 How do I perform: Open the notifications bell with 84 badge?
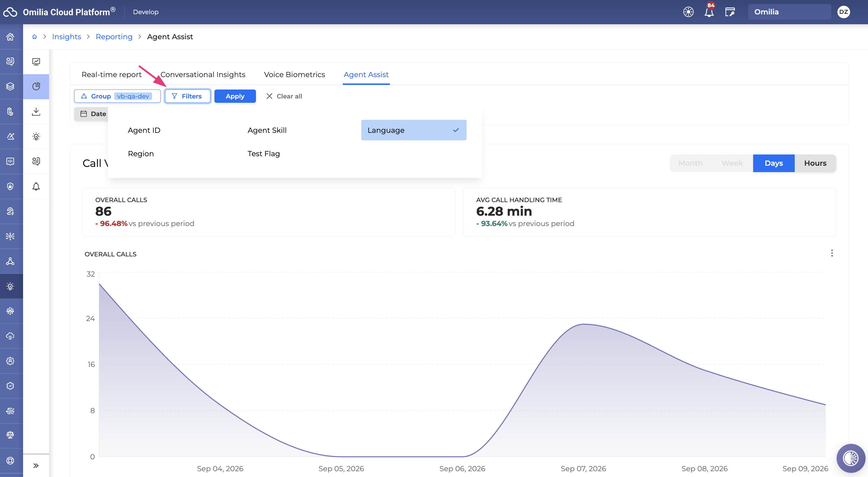point(709,12)
